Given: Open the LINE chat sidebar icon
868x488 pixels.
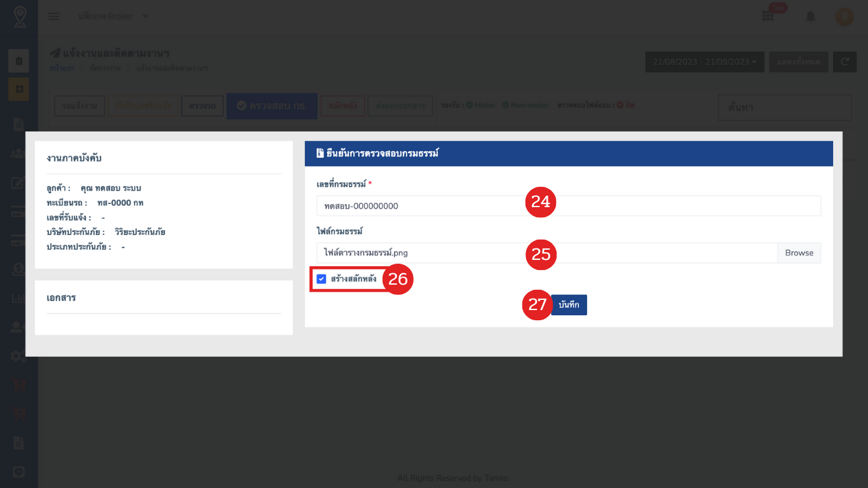Looking at the screenshot, I should (x=19, y=471).
